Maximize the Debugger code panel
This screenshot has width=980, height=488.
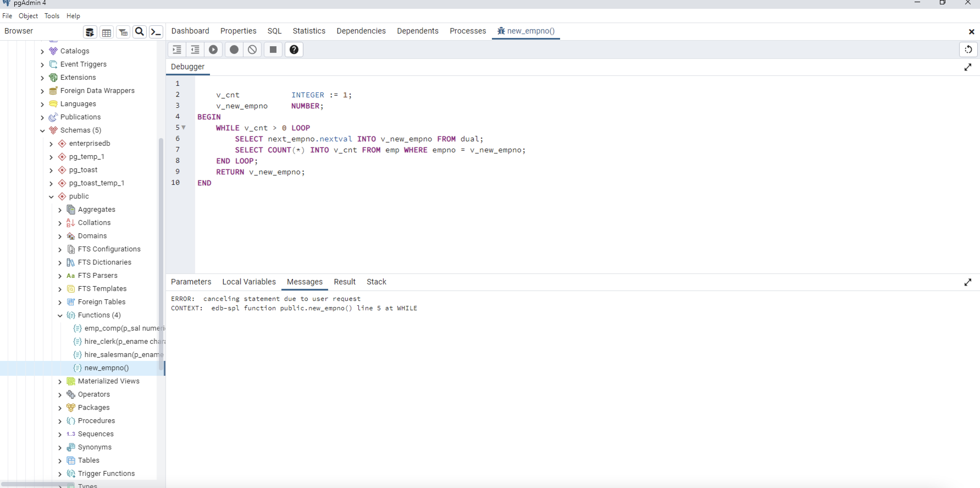(968, 67)
